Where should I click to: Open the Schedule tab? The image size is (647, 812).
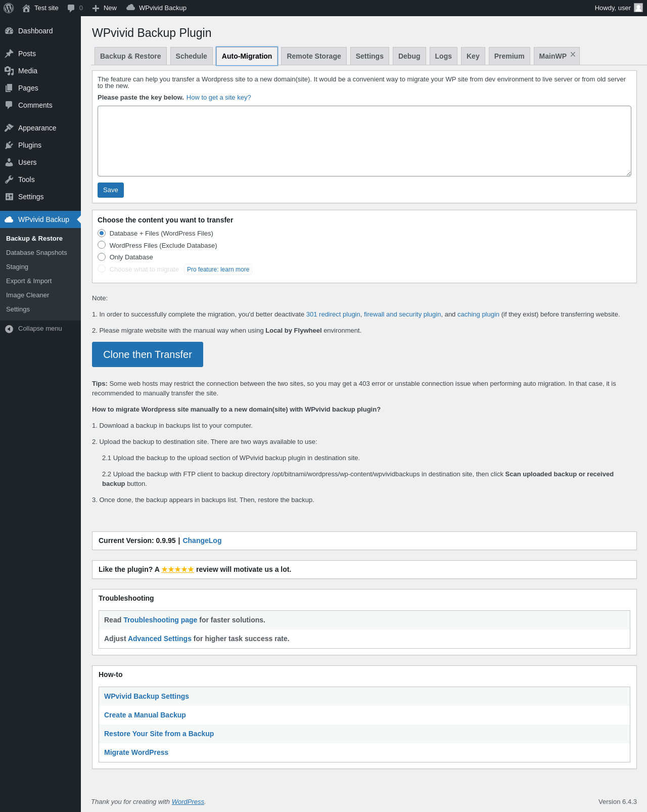[191, 56]
